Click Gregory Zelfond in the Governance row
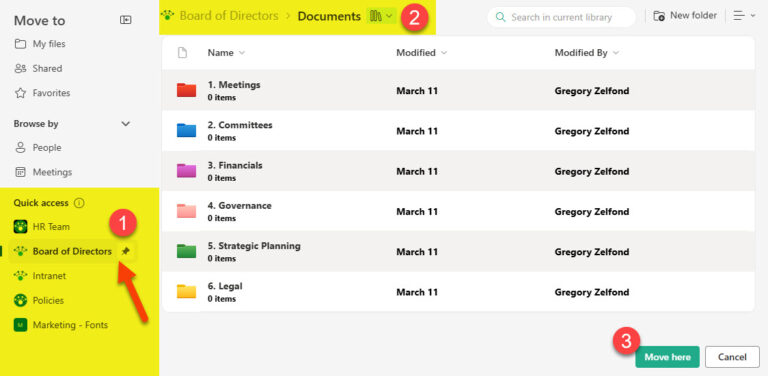 [x=592, y=212]
